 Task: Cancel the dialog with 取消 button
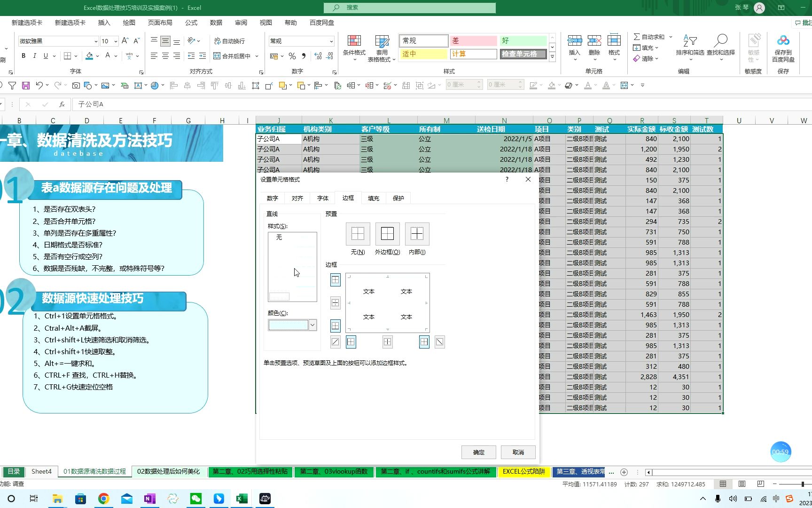coord(518,452)
